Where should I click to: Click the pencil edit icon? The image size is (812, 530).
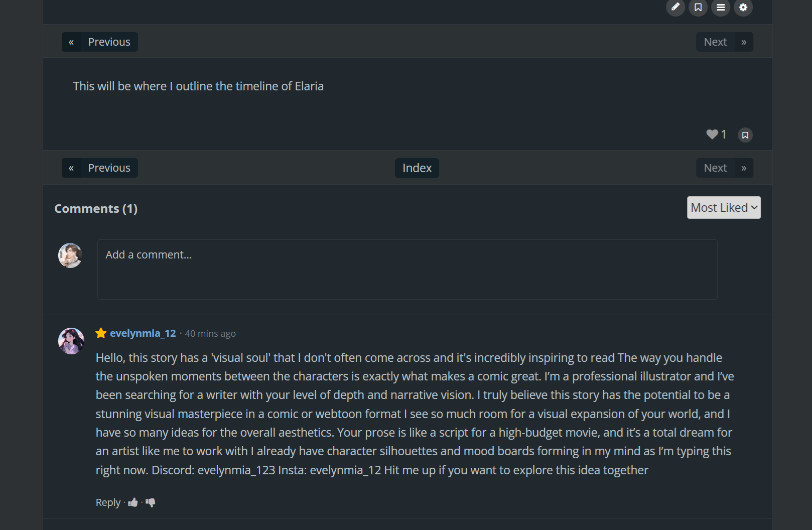[x=675, y=7]
